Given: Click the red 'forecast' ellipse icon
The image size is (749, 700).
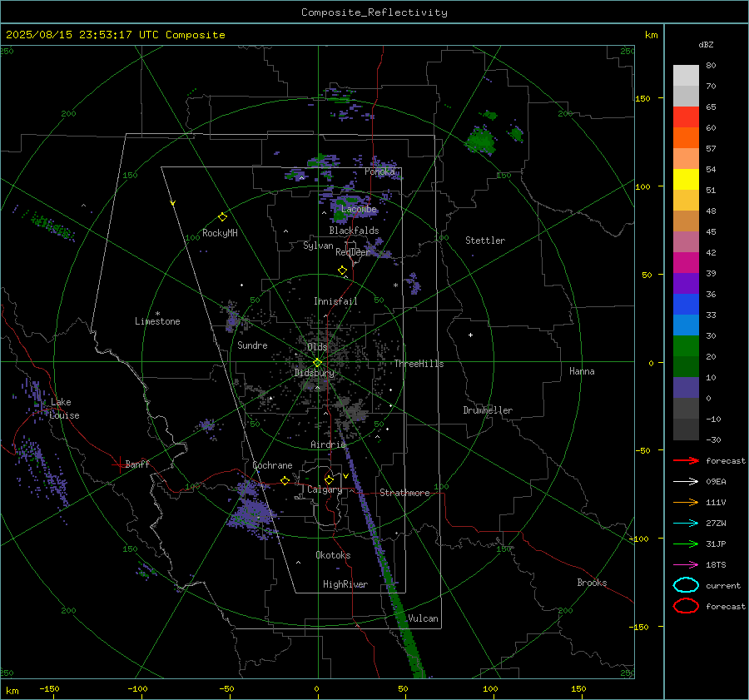Looking at the screenshot, I should 686,606.
